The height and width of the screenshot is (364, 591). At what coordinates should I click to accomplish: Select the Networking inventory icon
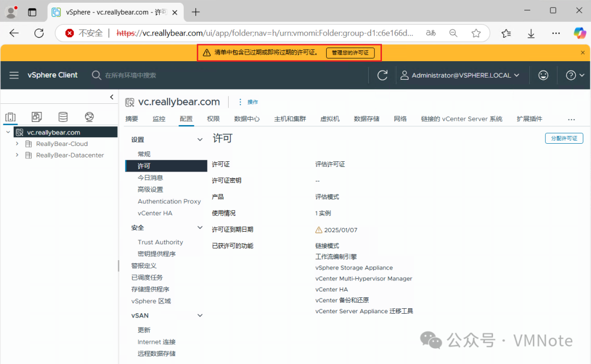(x=89, y=117)
